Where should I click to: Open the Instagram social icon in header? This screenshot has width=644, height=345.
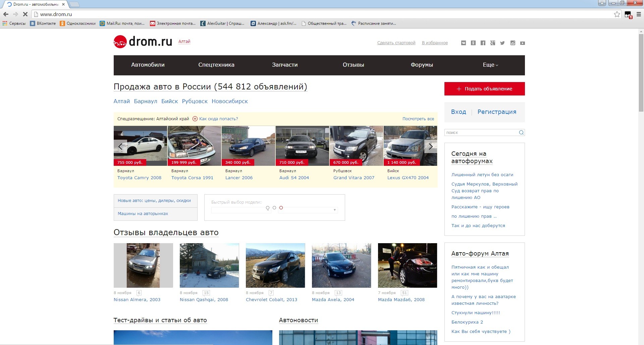pos(513,43)
